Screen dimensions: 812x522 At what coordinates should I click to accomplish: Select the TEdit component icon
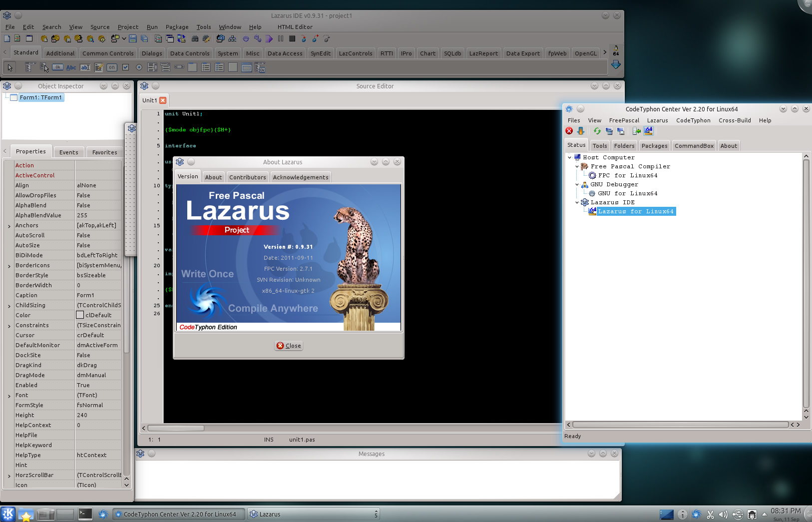(85, 67)
